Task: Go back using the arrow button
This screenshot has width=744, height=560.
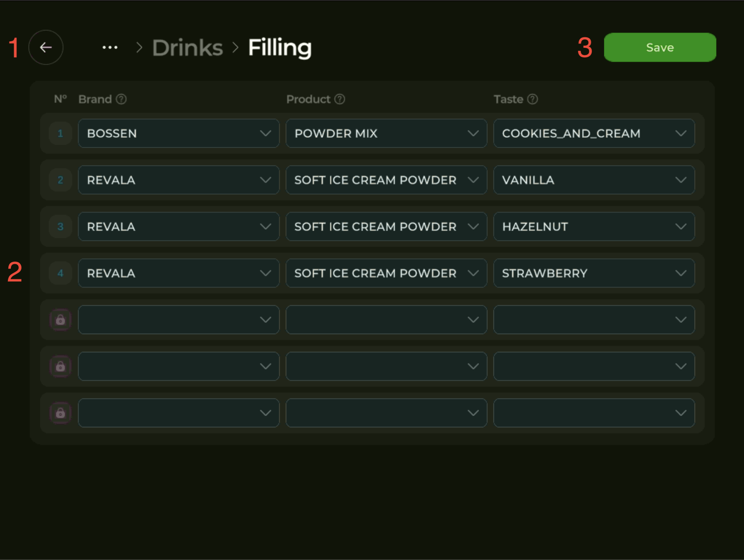Action: point(46,48)
